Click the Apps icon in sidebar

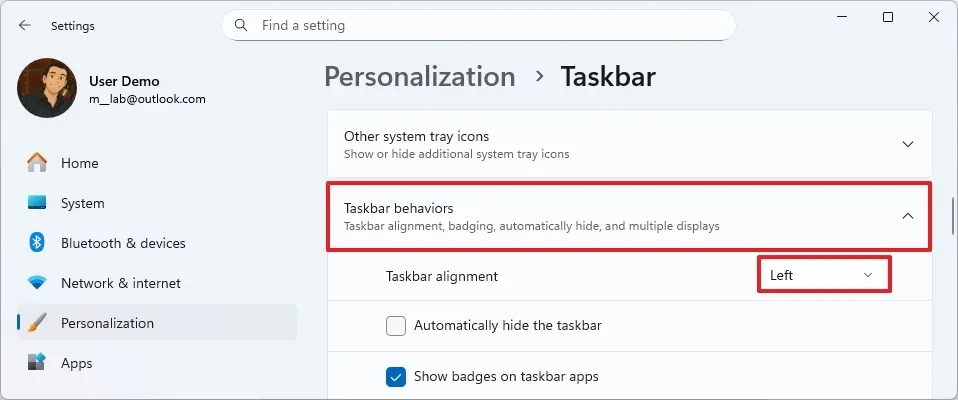pyautogui.click(x=37, y=363)
